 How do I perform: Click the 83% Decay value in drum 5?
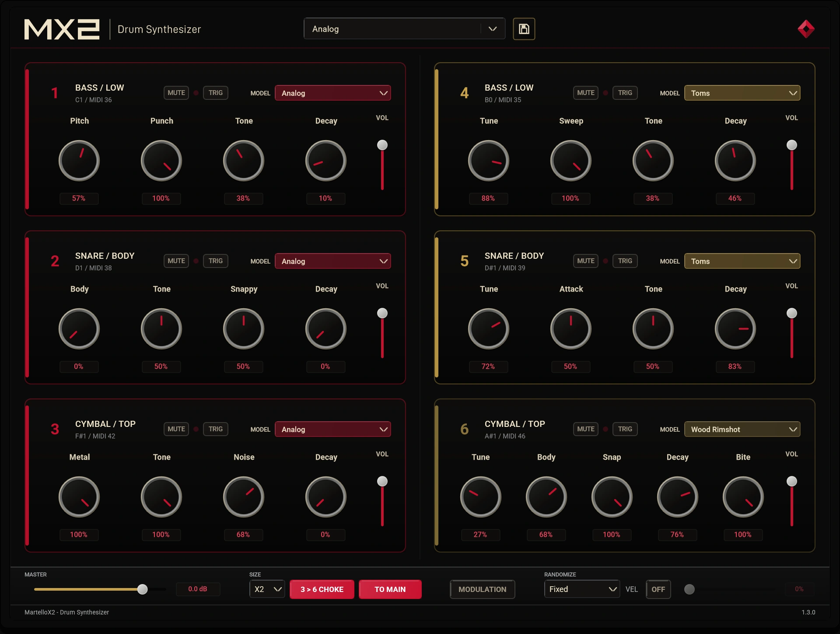pyautogui.click(x=735, y=366)
